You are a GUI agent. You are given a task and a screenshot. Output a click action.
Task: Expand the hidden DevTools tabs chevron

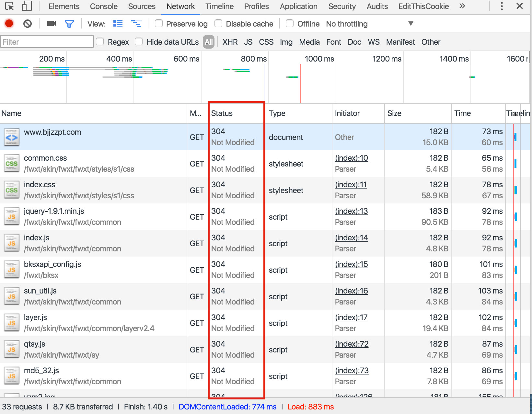click(462, 6)
